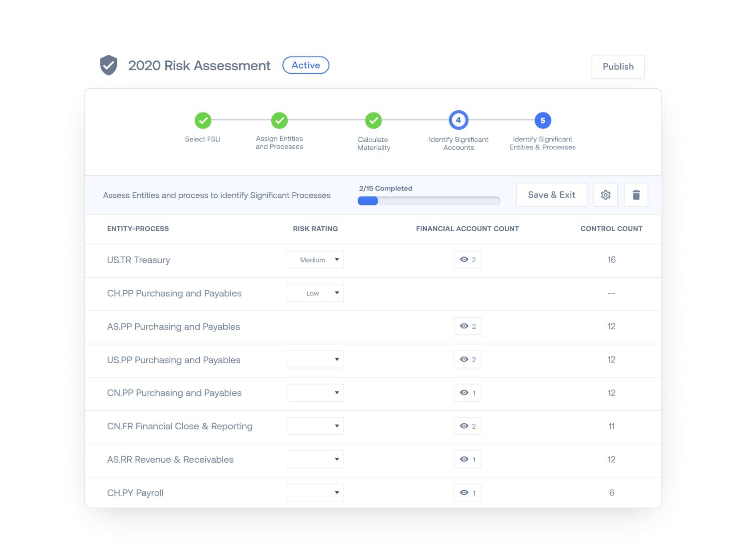Click the Calculate Materiality step checkmark
This screenshot has width=747, height=560.
click(x=373, y=120)
